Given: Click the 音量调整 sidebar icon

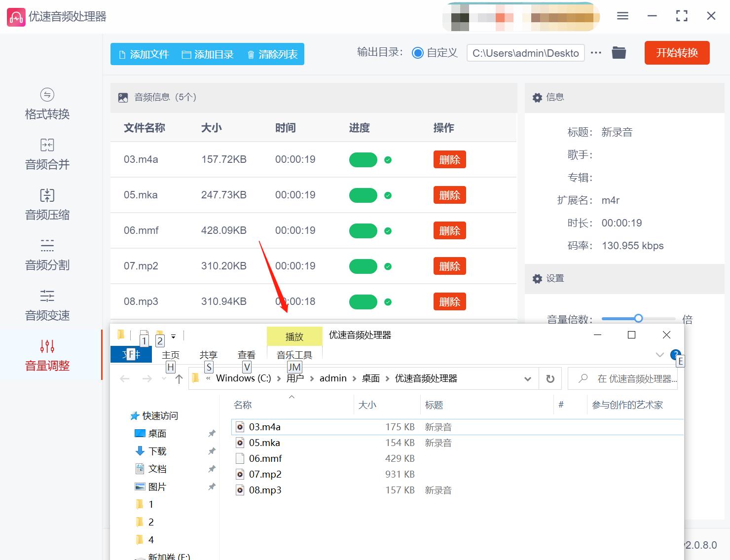Looking at the screenshot, I should click(x=46, y=355).
